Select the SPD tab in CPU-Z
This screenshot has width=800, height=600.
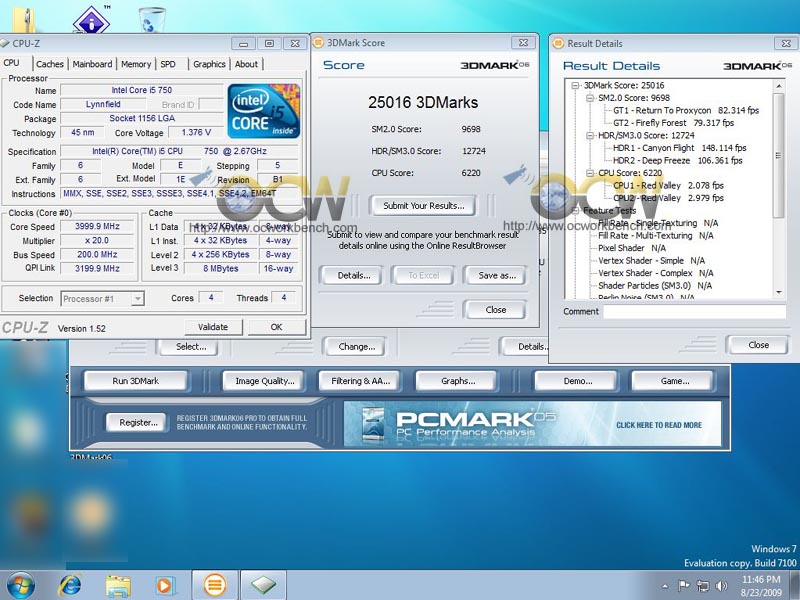click(x=168, y=64)
